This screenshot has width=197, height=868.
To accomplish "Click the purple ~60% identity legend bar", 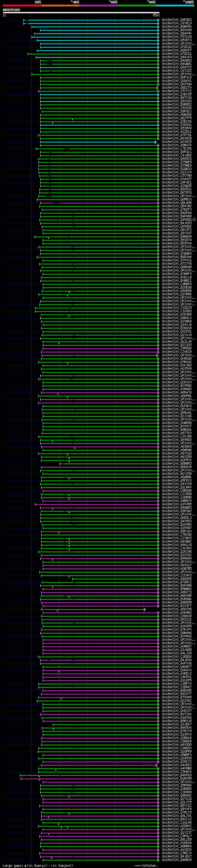I will [98, 6].
